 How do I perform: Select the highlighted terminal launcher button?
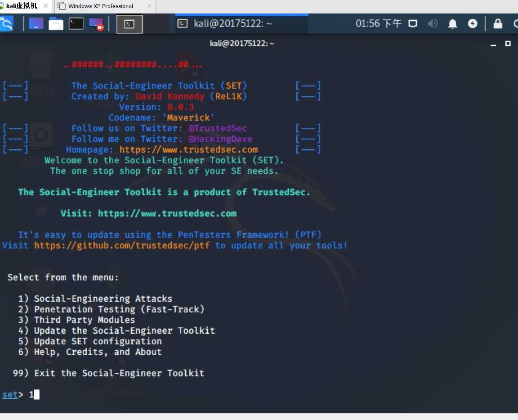click(129, 24)
